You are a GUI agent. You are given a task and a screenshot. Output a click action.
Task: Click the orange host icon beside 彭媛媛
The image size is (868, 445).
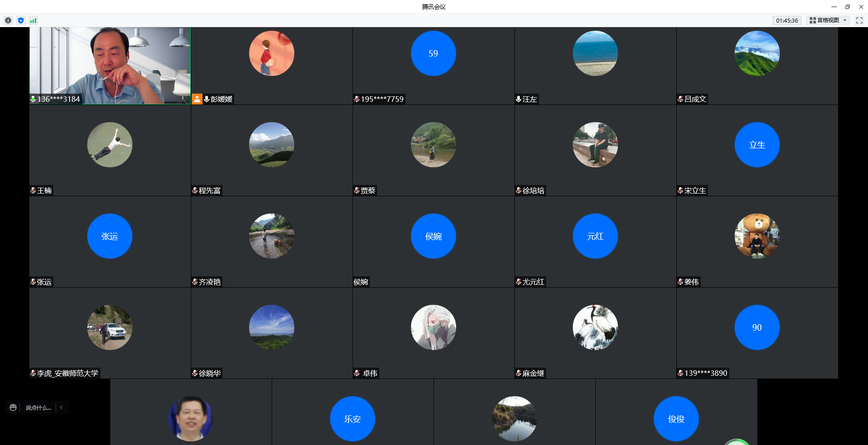pyautogui.click(x=197, y=99)
